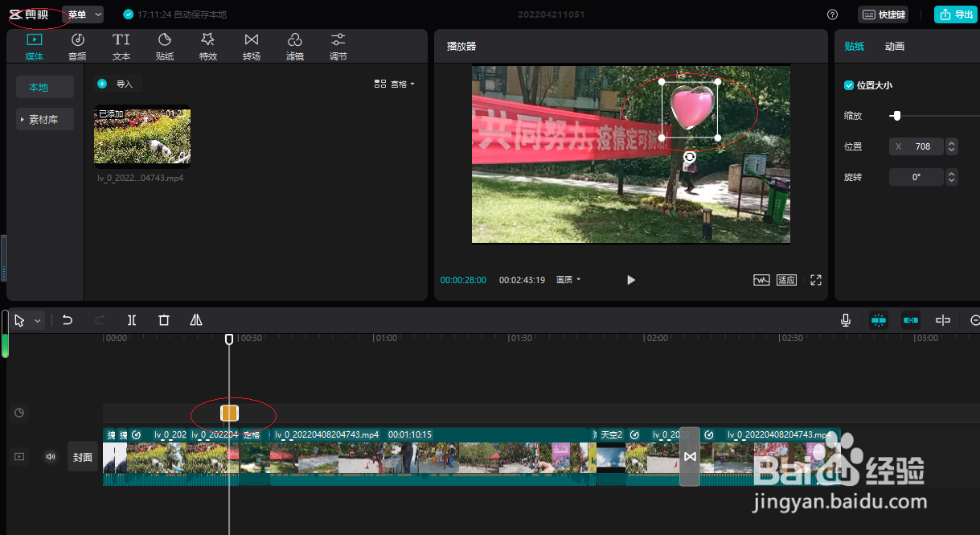This screenshot has width=980, height=535.
Task: Click the Split tool in the timeline toolbar
Action: (x=132, y=320)
